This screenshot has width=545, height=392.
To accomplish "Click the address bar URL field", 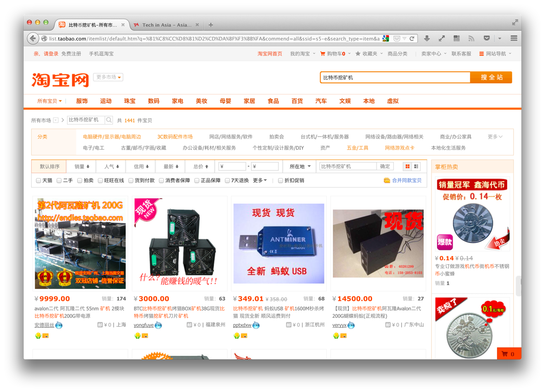I will point(214,38).
